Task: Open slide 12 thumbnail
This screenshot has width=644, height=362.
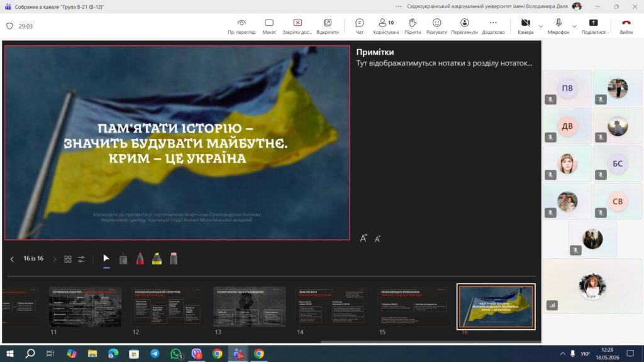Action: [x=167, y=307]
